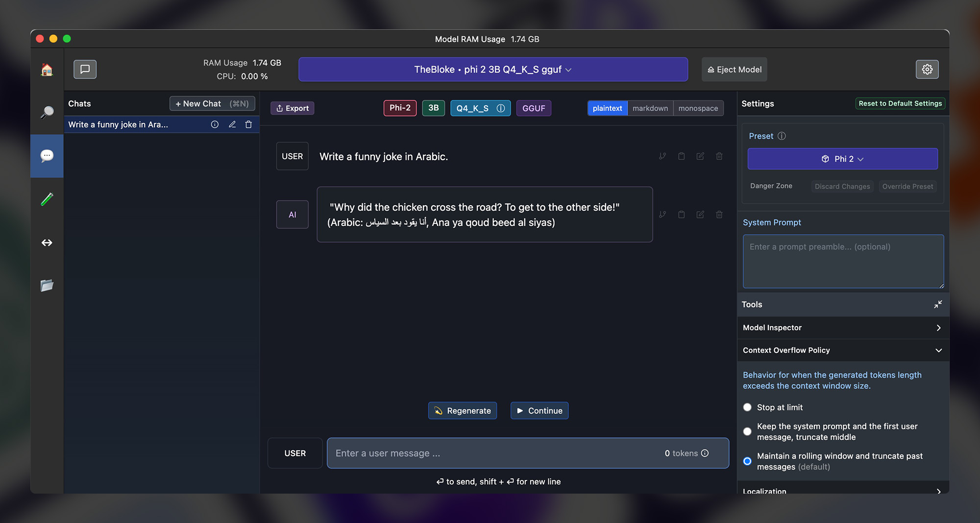Click the 'CPU: 0.00 %' readout
The height and width of the screenshot is (523, 980).
242,76
